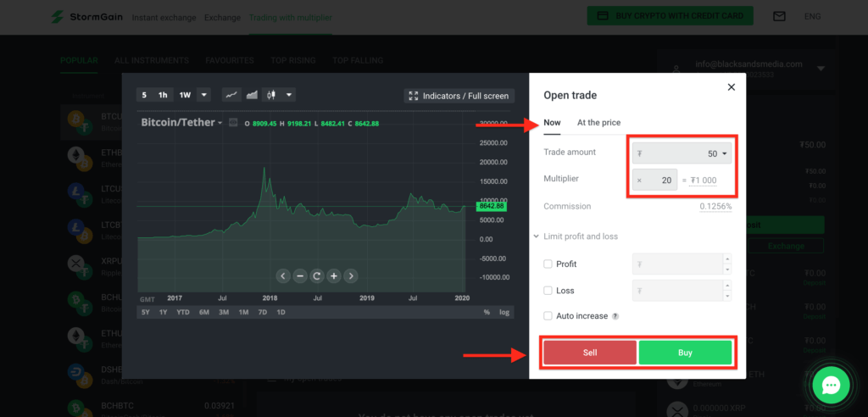This screenshot has height=417, width=868.
Task: Expand the chart interval dropdown arrow
Action: tap(203, 95)
